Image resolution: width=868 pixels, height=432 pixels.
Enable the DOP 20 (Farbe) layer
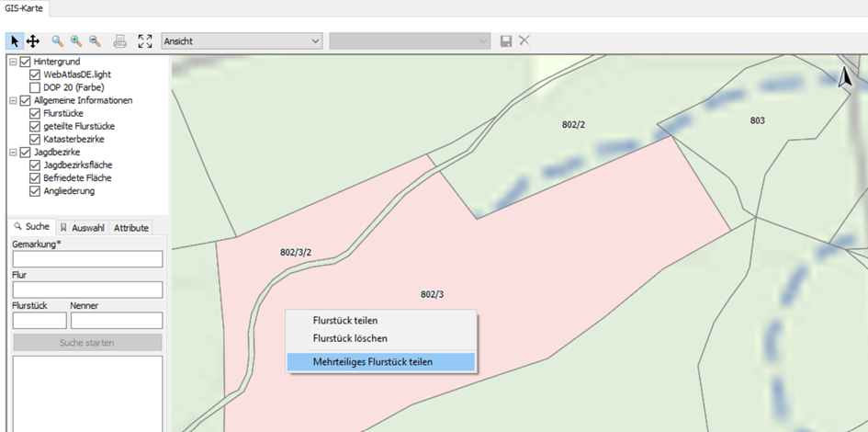click(x=35, y=87)
